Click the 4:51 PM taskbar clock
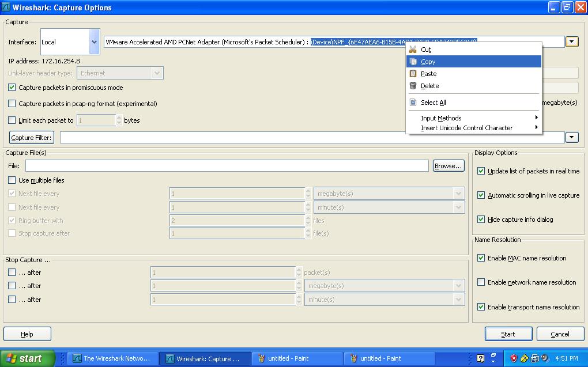Viewport: 588px width, 367px height. tap(566, 358)
